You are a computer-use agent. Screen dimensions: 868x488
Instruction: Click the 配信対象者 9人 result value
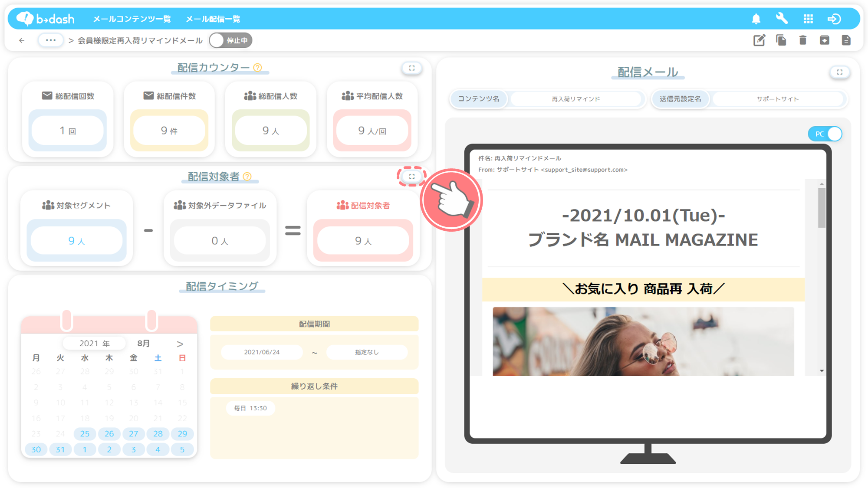click(x=363, y=241)
